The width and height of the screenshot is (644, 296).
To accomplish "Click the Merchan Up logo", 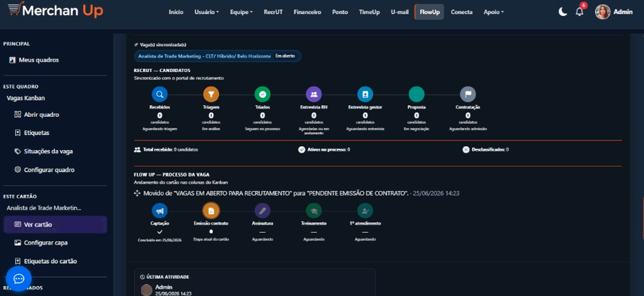I will tap(56, 10).
